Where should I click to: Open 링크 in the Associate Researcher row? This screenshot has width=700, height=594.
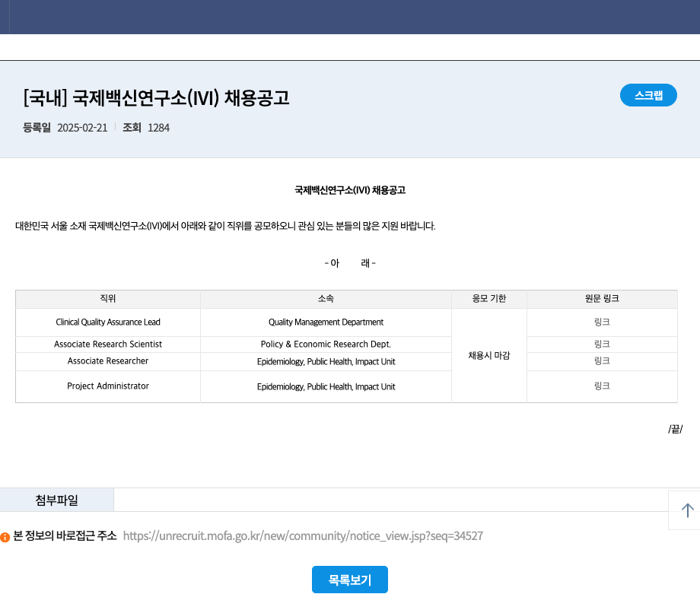click(602, 361)
